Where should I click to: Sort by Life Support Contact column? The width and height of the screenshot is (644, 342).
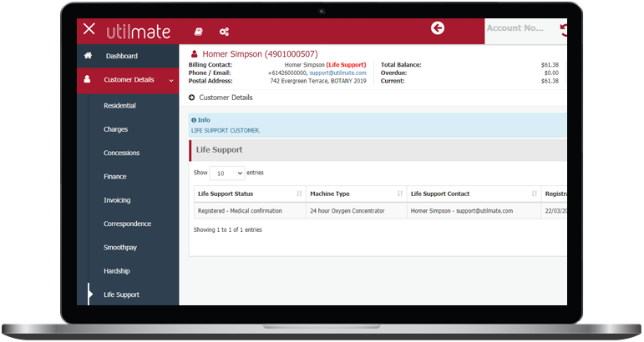[535, 194]
